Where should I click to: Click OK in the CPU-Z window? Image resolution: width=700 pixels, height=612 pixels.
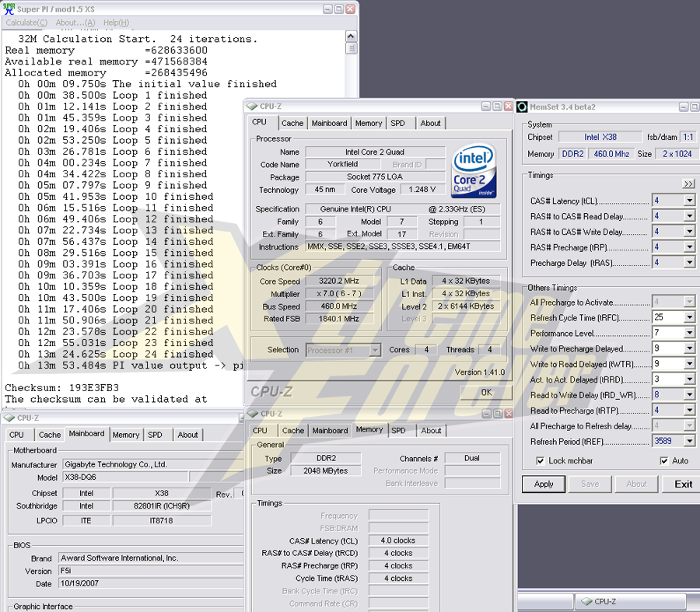click(x=486, y=393)
